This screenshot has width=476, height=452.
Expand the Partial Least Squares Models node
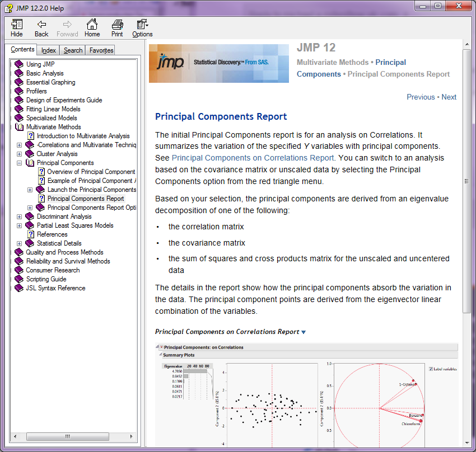[x=19, y=225]
